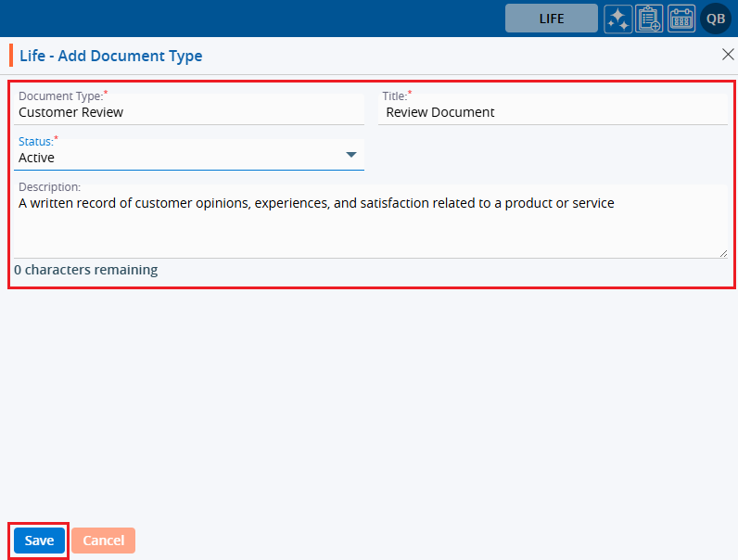Click the '0 characters remaining' counter text
Viewport: 738px width, 560px height.
click(85, 270)
